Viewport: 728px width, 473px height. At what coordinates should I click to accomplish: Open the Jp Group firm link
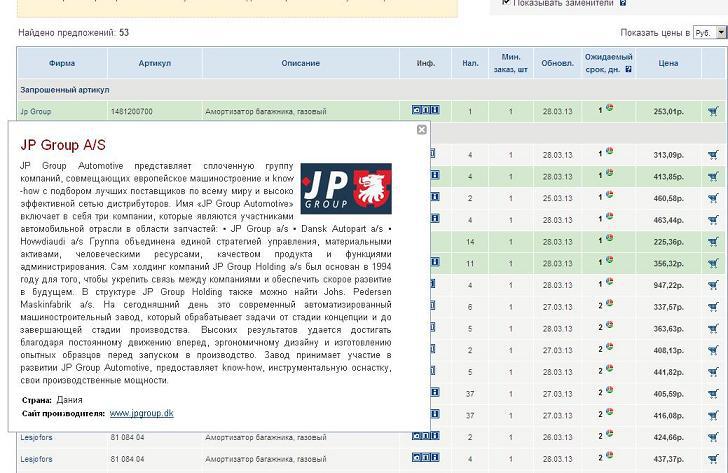tap(36, 111)
